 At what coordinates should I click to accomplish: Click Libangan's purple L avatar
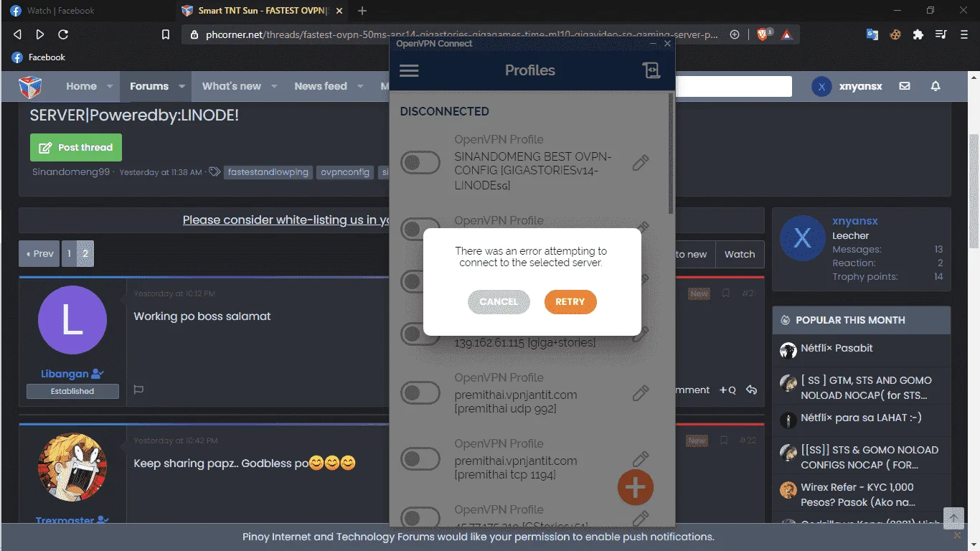pos(72,320)
